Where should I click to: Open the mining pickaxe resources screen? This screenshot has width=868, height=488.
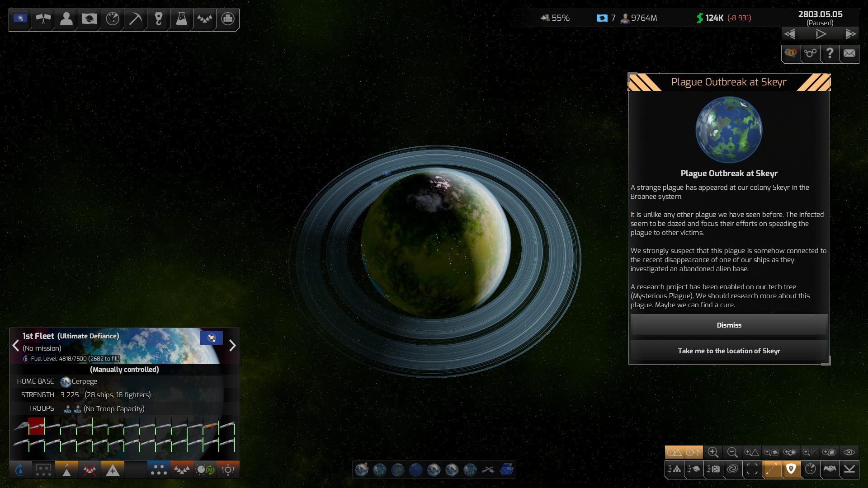coord(135,19)
